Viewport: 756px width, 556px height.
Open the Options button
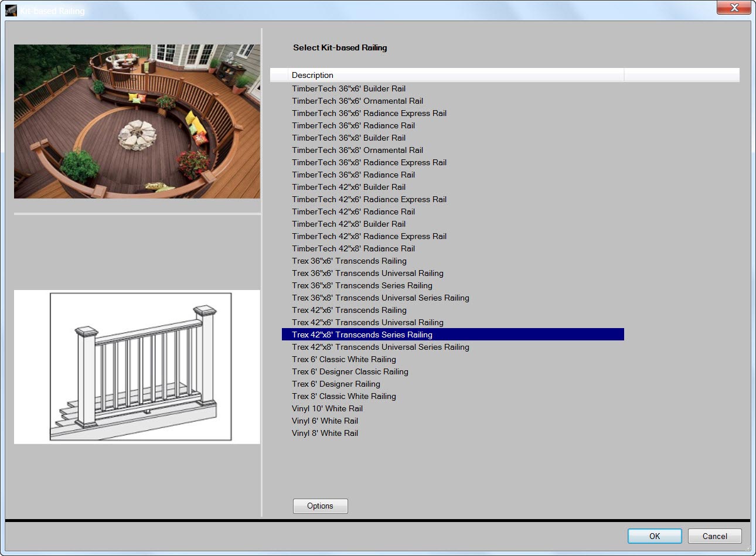tap(320, 506)
